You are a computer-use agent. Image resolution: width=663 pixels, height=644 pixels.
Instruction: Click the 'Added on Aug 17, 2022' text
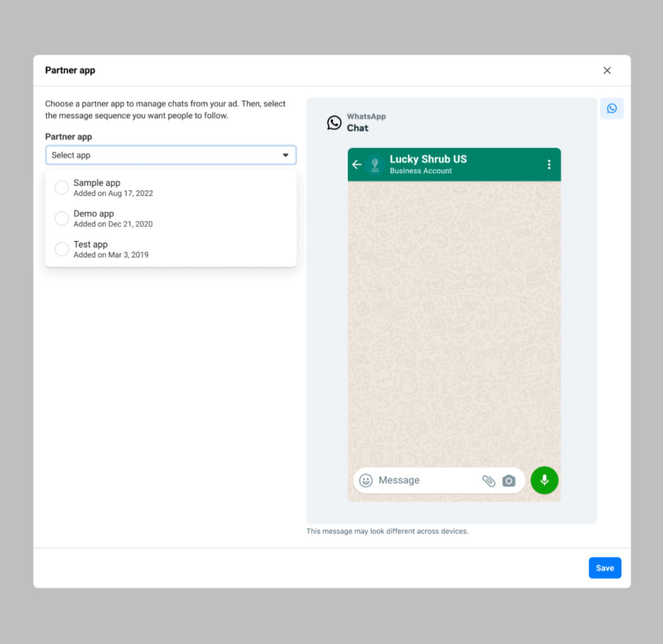click(x=113, y=194)
